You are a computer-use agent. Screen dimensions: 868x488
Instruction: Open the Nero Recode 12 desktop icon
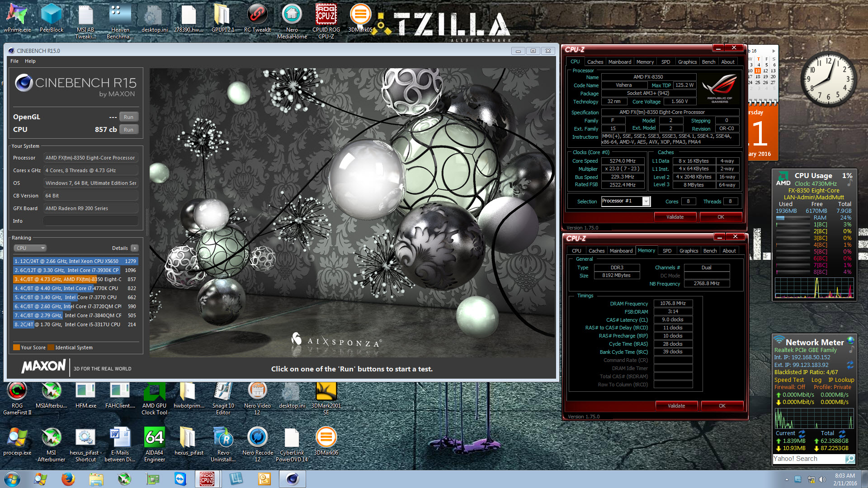click(257, 445)
